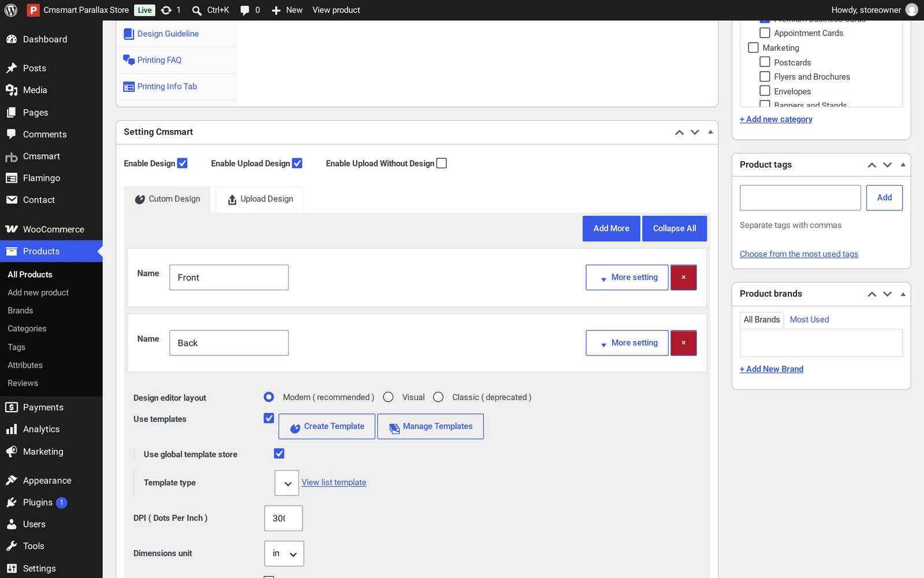Expand More setting for Back

[627, 343]
